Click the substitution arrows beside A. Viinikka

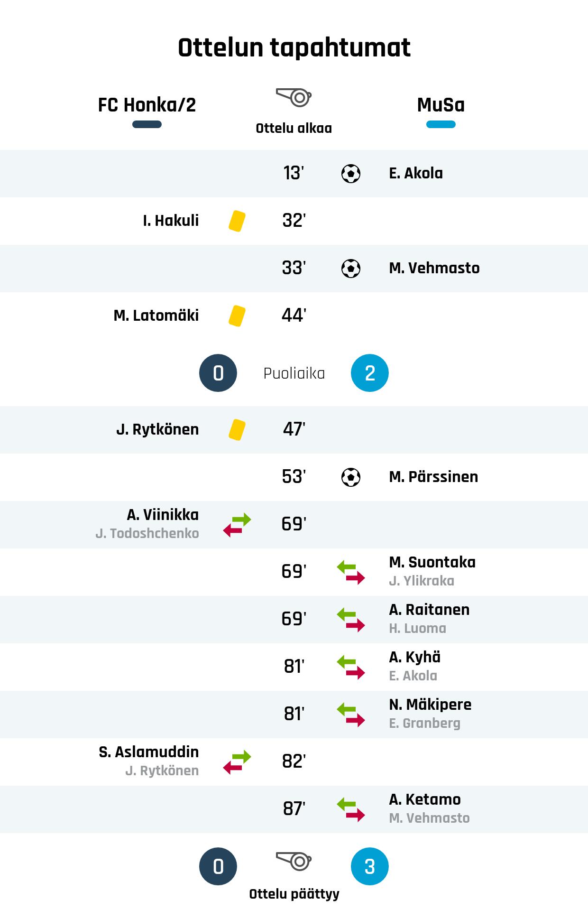coord(237,525)
